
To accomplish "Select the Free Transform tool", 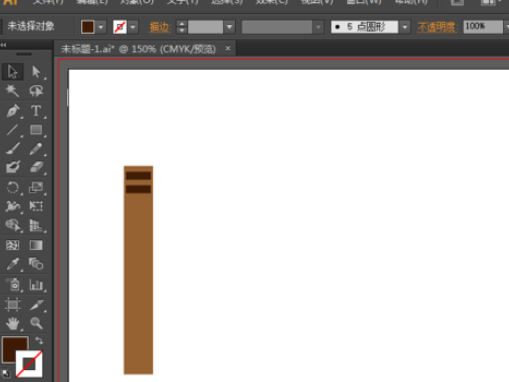I will coord(36,206).
